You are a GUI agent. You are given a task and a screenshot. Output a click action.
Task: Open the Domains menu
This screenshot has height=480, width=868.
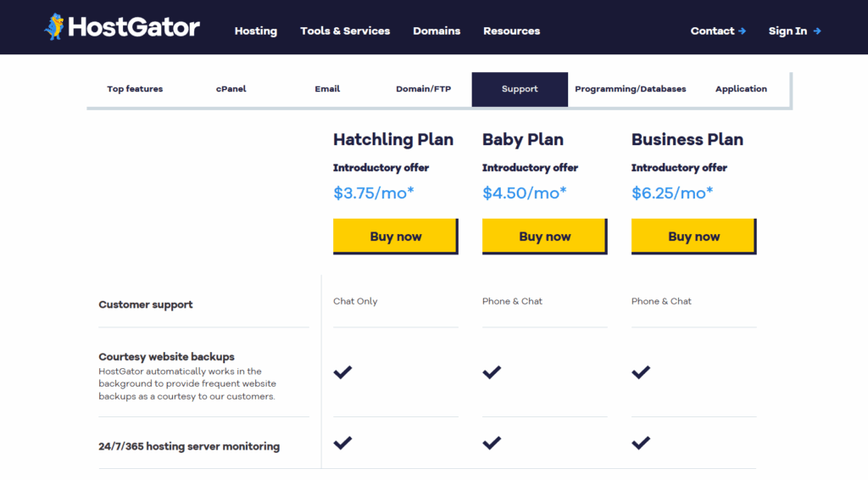click(437, 31)
